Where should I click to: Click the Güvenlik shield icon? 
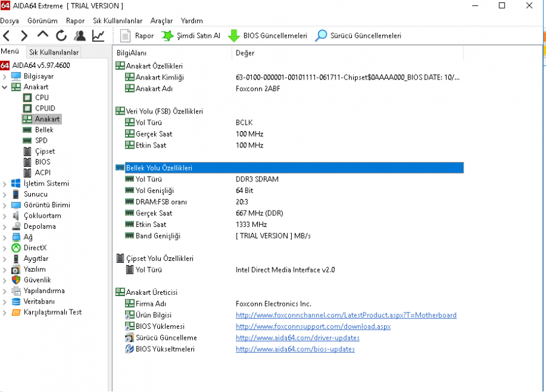coord(16,280)
